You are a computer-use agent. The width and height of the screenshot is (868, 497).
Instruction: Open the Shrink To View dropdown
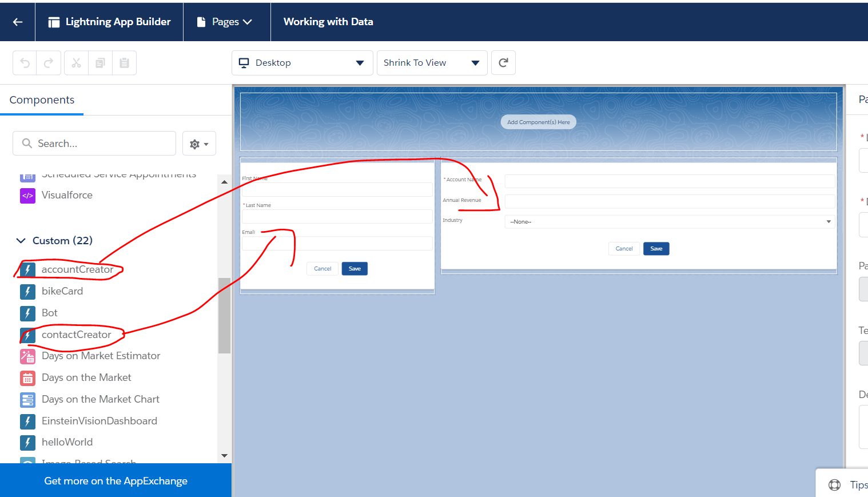coord(432,63)
